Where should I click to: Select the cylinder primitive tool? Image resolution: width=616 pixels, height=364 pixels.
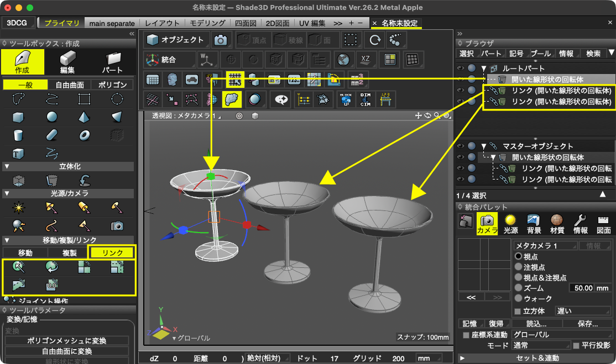18,135
